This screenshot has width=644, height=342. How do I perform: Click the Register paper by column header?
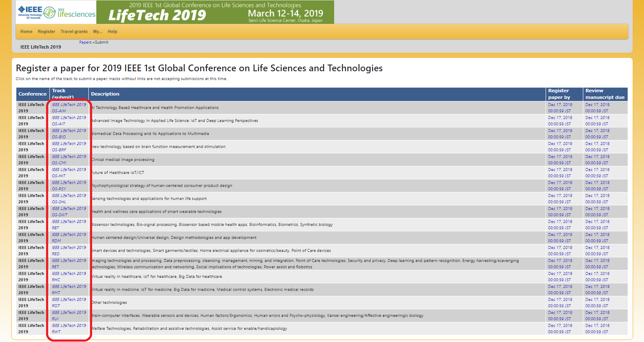click(564, 94)
